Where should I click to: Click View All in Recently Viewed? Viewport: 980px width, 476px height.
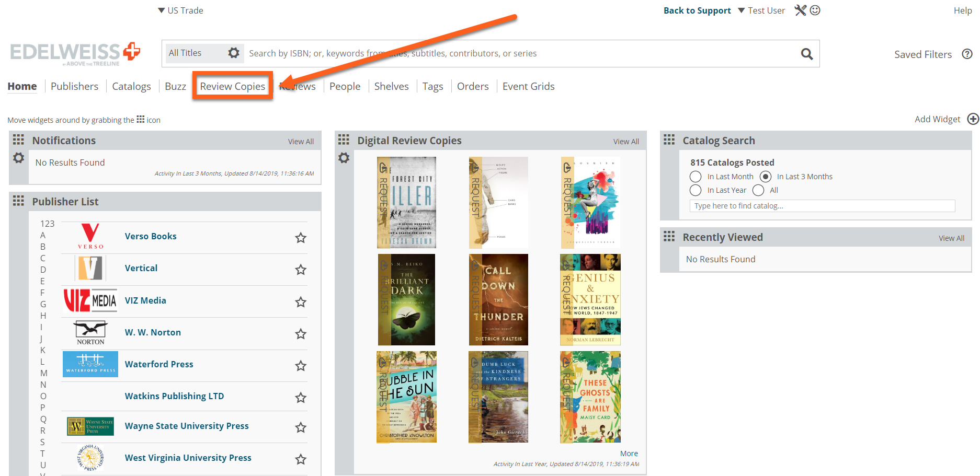(951, 238)
